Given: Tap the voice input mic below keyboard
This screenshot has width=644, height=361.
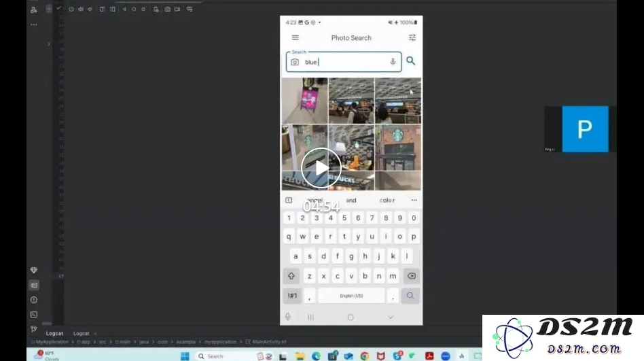Looking at the screenshot, I should pyautogui.click(x=288, y=317).
